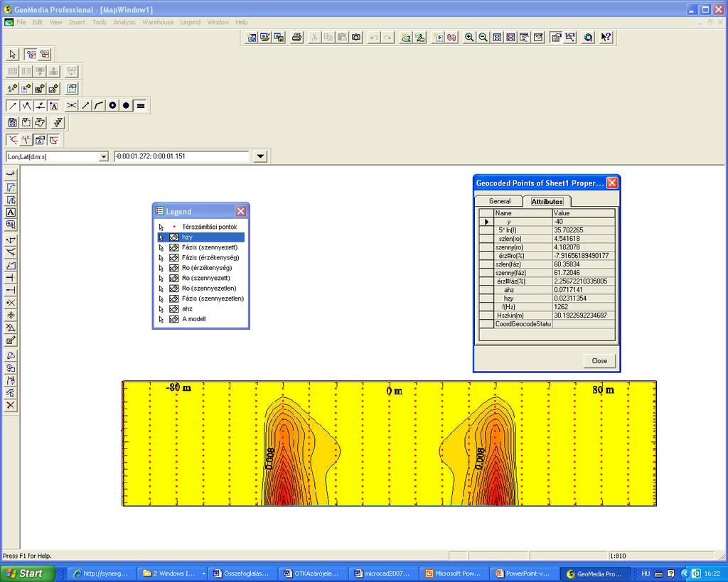This screenshot has width=728, height=582.
Task: Click the Value column header
Action: 584,213
